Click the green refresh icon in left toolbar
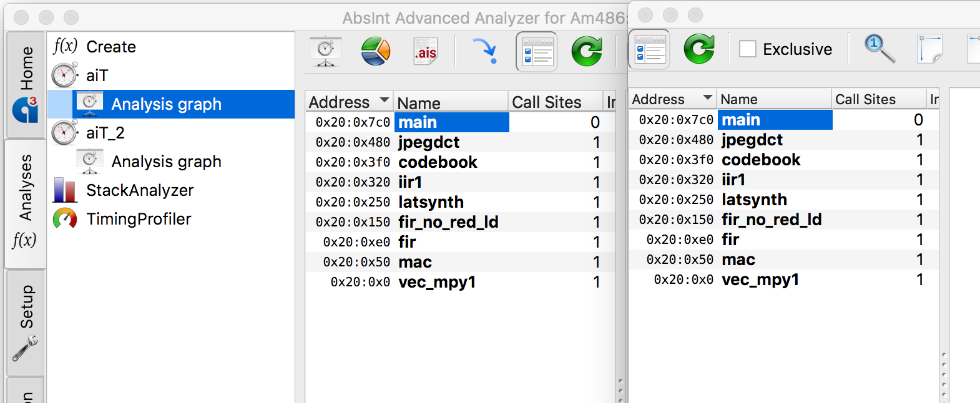 coord(587,52)
